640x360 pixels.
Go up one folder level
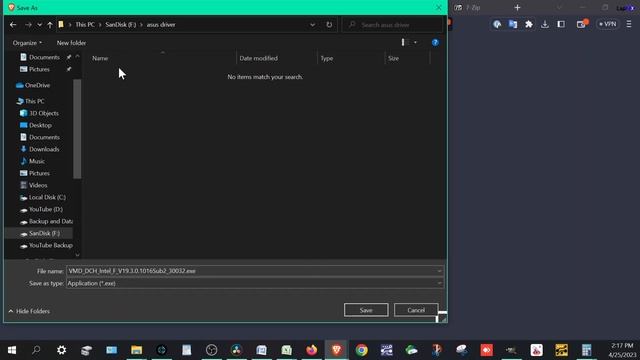pyautogui.click(x=50, y=25)
